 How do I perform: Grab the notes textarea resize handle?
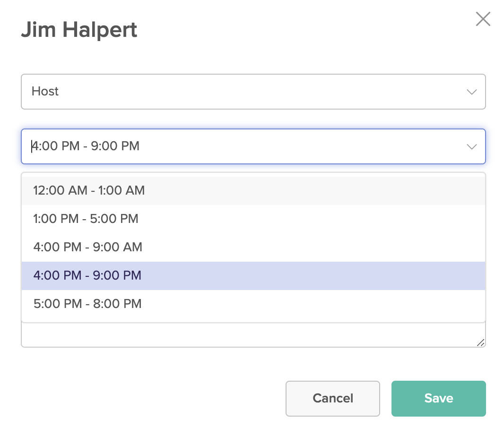click(480, 343)
